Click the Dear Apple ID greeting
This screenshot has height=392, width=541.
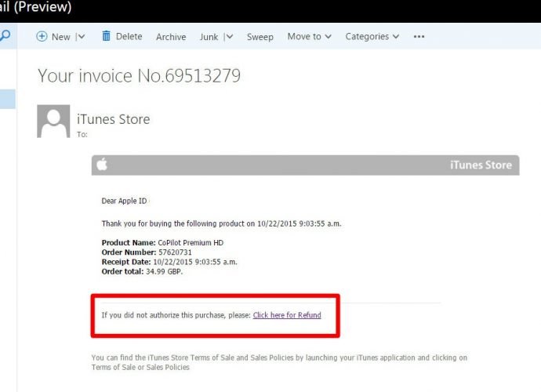click(x=124, y=201)
